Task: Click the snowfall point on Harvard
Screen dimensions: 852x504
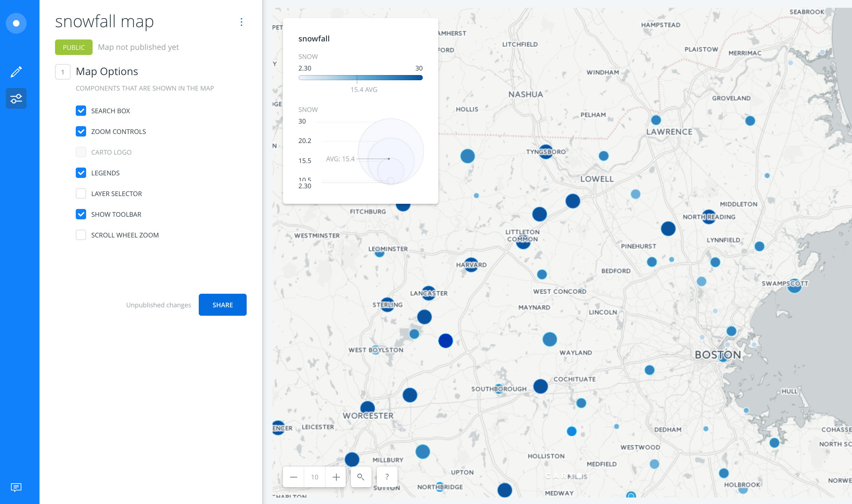Action: pos(471,265)
